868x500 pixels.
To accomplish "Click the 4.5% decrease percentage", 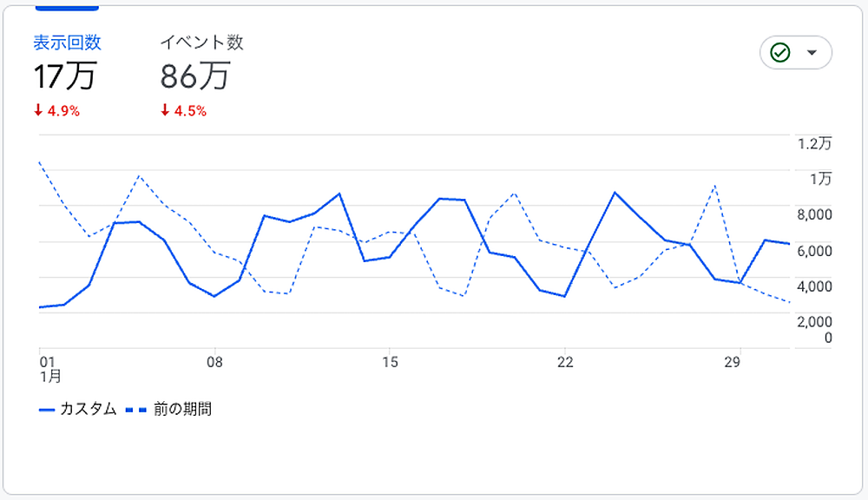I will 190,110.
